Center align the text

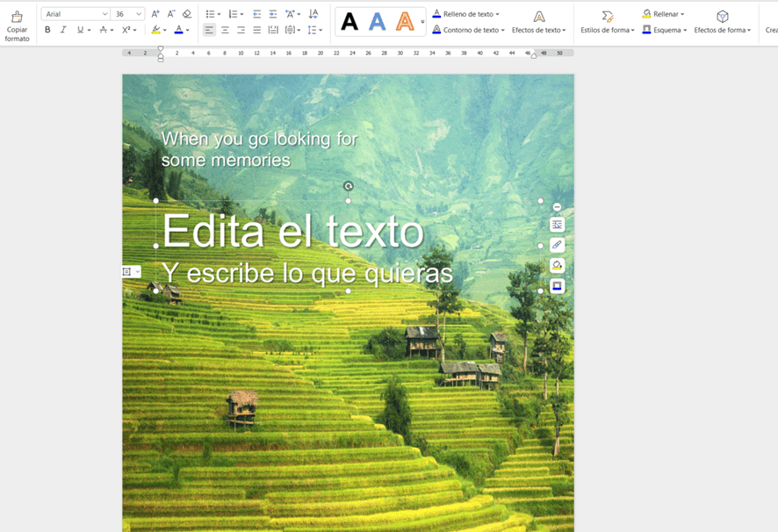pyautogui.click(x=225, y=30)
